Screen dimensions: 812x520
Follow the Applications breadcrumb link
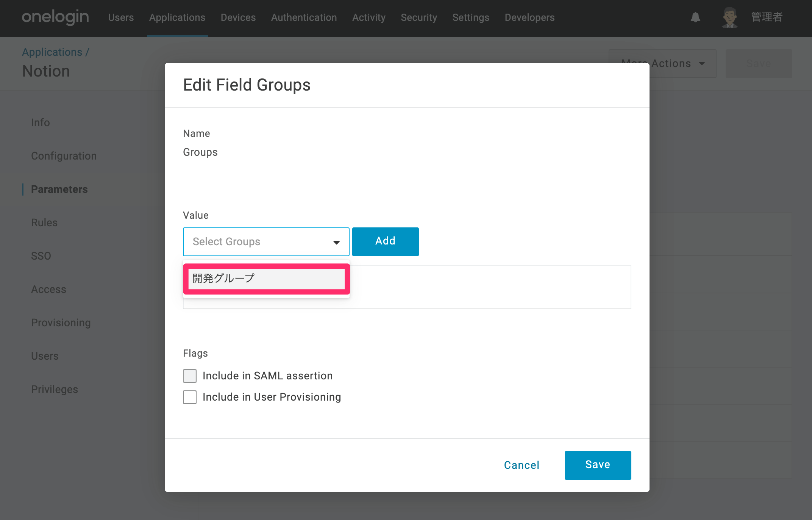point(52,52)
